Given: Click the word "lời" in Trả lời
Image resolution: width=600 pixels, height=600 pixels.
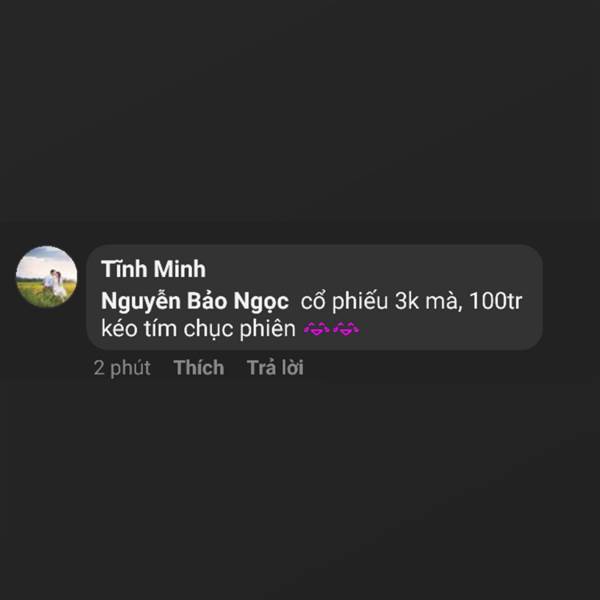Looking at the screenshot, I should 293,368.
